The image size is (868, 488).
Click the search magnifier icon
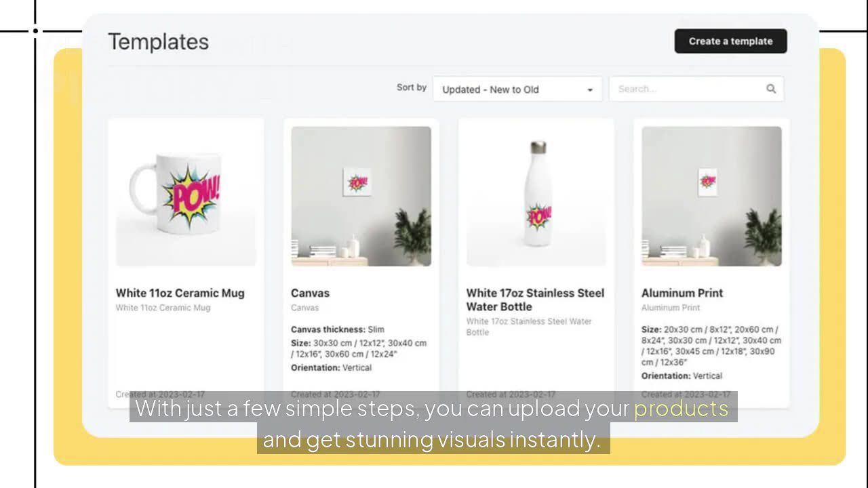point(771,89)
